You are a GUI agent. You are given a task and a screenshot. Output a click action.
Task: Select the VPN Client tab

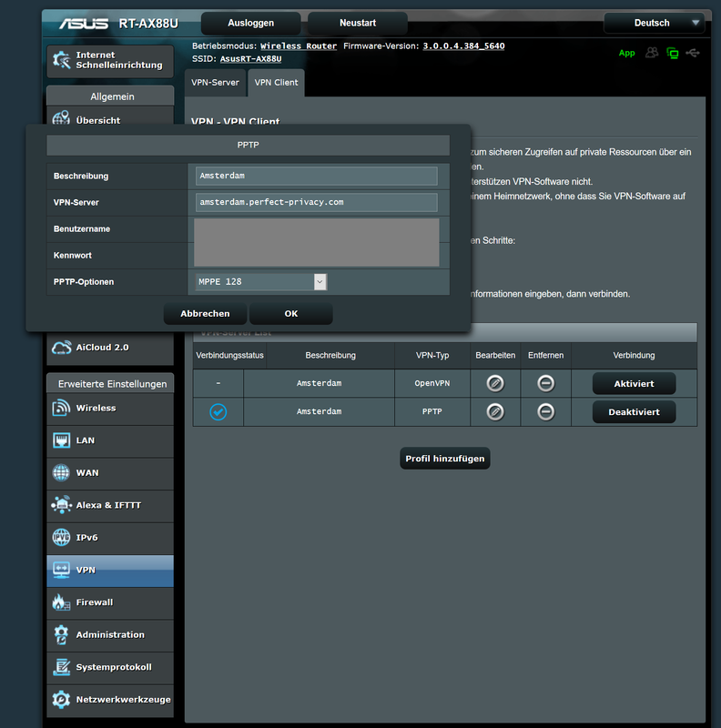277,83
